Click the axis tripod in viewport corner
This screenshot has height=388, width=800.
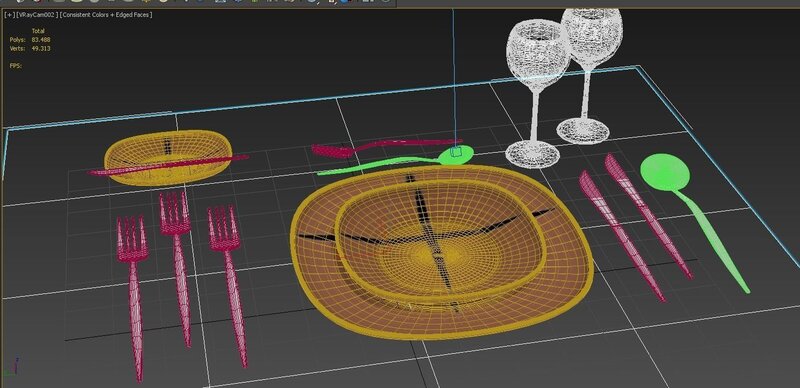tap(16, 366)
